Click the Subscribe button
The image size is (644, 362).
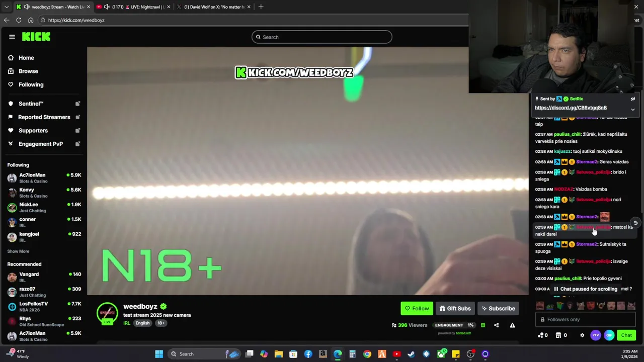click(x=498, y=309)
